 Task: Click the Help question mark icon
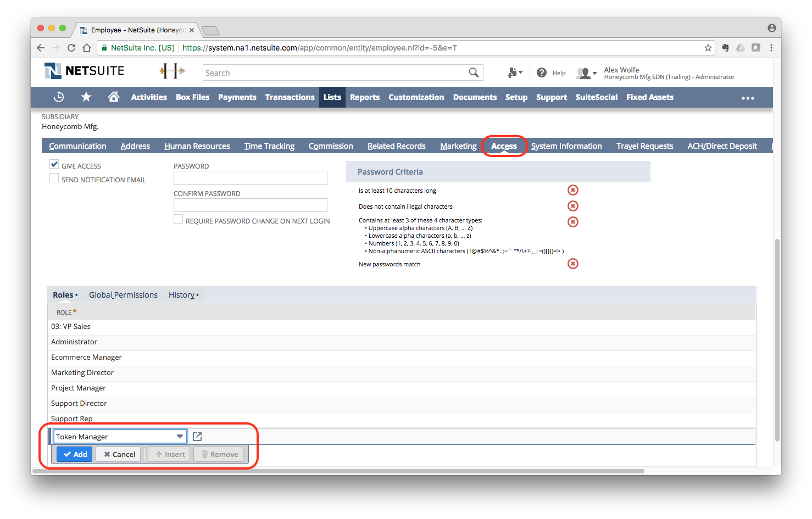pyautogui.click(x=542, y=72)
